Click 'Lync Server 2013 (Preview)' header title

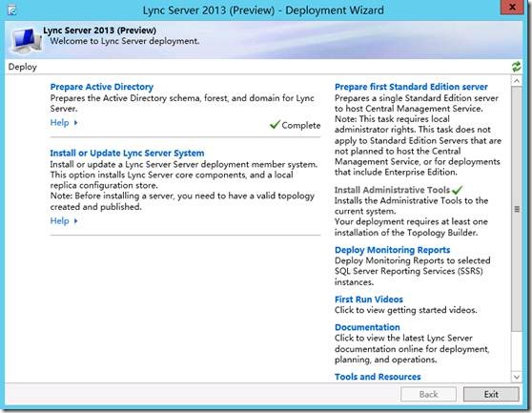(x=99, y=31)
